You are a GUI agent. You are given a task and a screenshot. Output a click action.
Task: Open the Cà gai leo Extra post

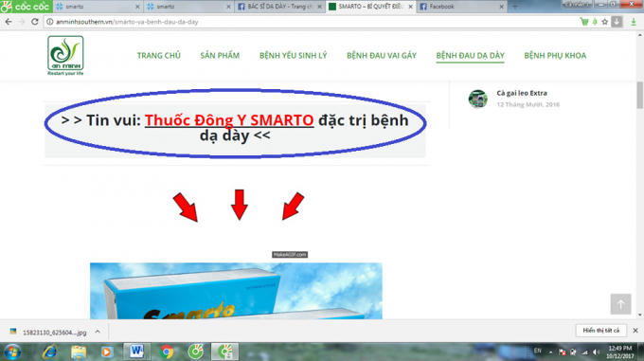[522, 93]
